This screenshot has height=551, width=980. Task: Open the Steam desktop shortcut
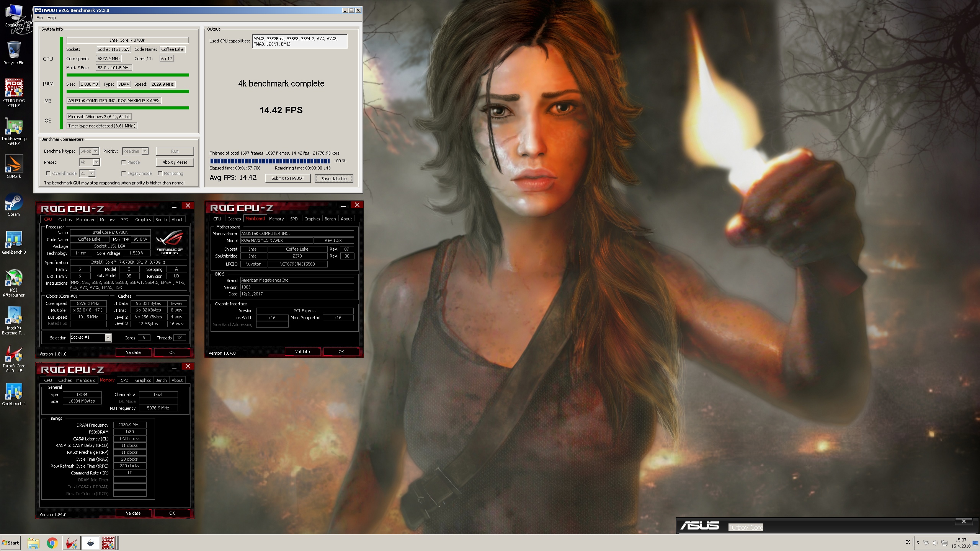click(x=14, y=205)
